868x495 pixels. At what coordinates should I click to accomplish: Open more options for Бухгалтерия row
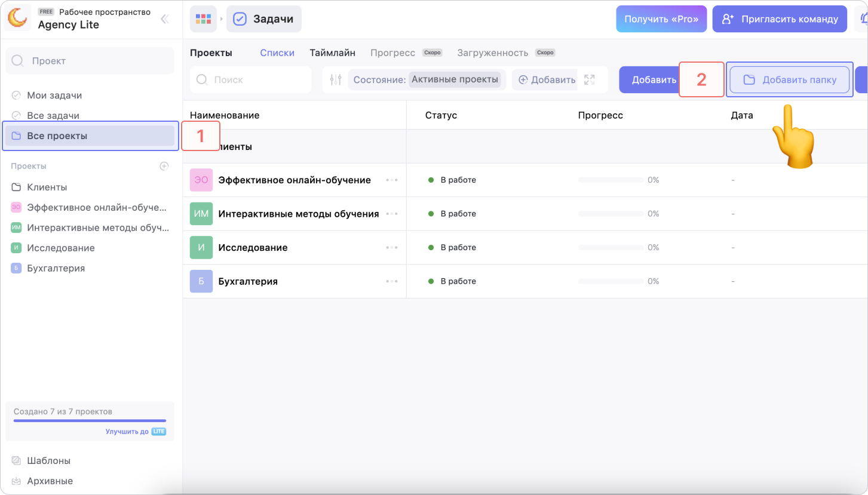coord(392,281)
